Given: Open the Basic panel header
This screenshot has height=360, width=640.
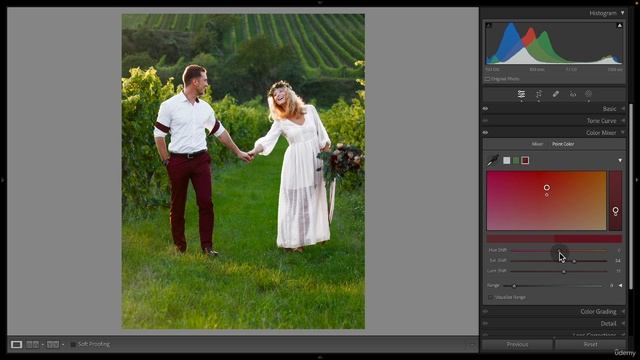Looking at the screenshot, I should (x=554, y=109).
